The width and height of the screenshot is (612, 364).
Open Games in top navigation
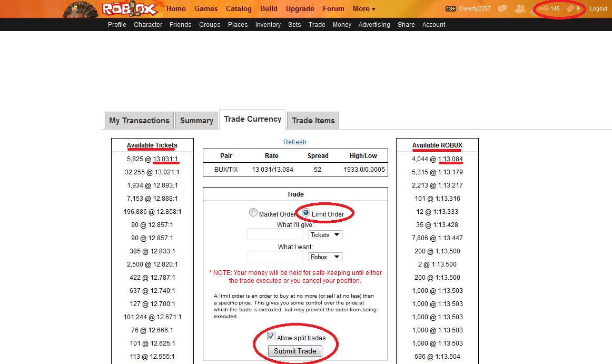(206, 8)
